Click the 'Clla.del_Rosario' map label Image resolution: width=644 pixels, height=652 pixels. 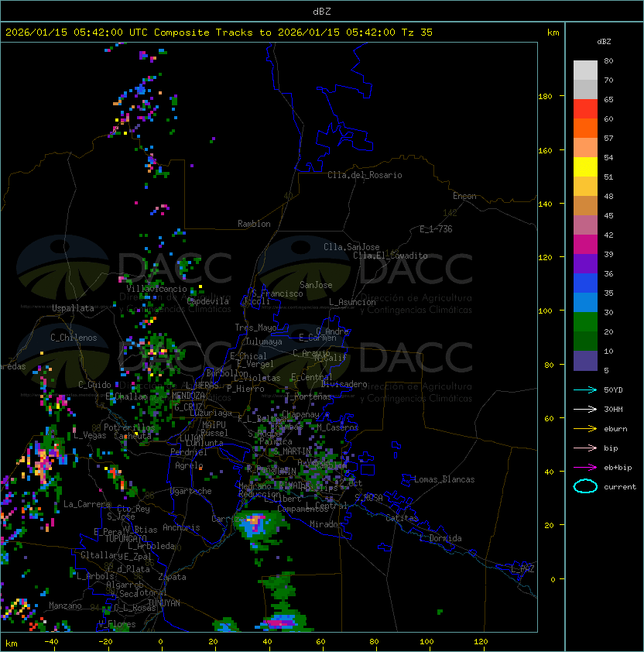click(365, 175)
